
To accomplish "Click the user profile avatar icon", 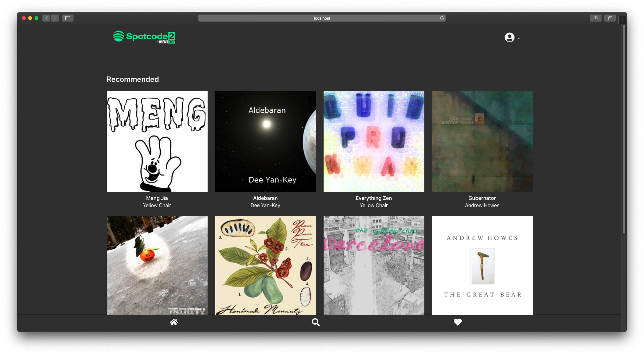I will coord(509,37).
